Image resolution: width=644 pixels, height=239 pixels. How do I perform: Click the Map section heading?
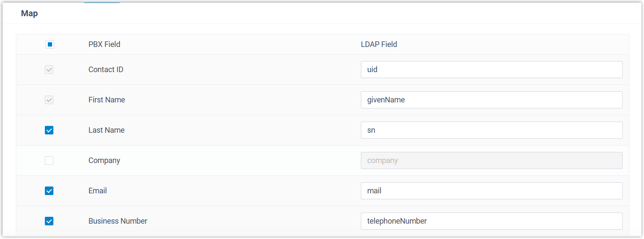pyautogui.click(x=29, y=14)
